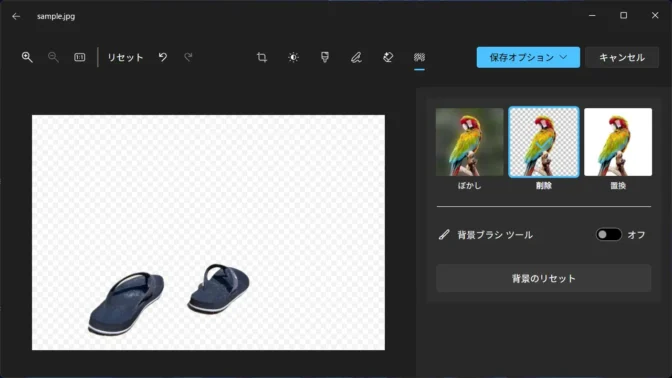Click the リセット button
The height and width of the screenshot is (378, 672).
[125, 57]
